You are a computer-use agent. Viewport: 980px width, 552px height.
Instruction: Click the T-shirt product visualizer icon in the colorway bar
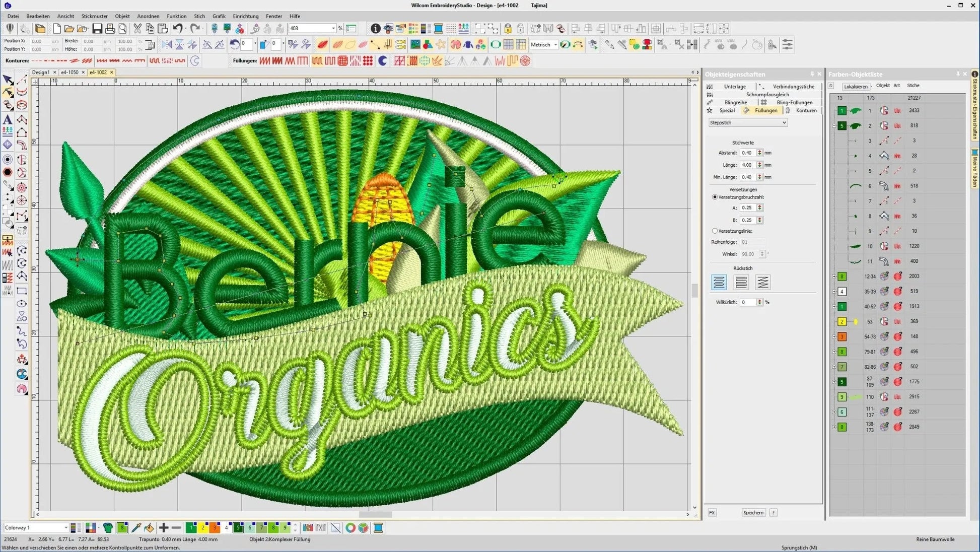pyautogui.click(x=109, y=528)
